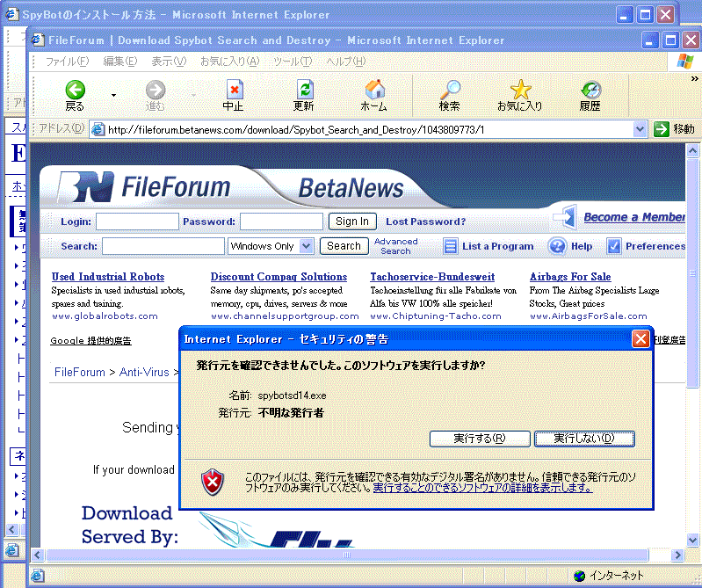The height and width of the screenshot is (588, 702).
Task: Click the List a Program icon
Action: tap(451, 246)
